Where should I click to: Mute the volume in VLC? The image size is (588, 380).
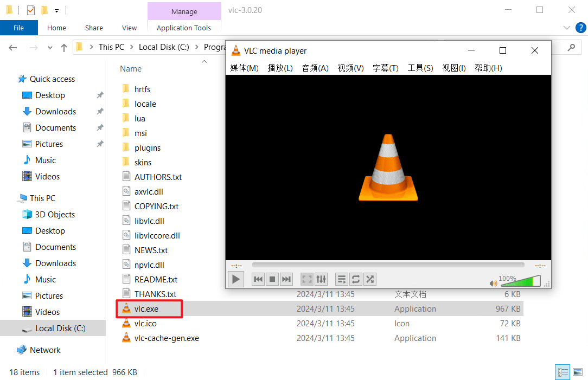click(493, 282)
